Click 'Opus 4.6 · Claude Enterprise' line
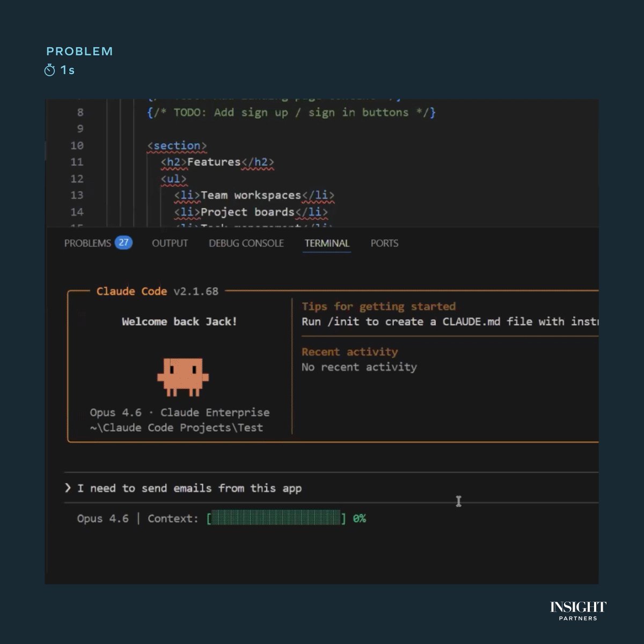The height and width of the screenshot is (644, 644). 180,413
